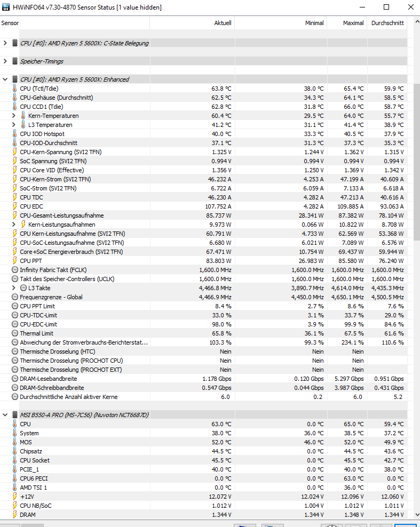Click lightning icon for +12V rail
420x527 pixels.
(14, 497)
